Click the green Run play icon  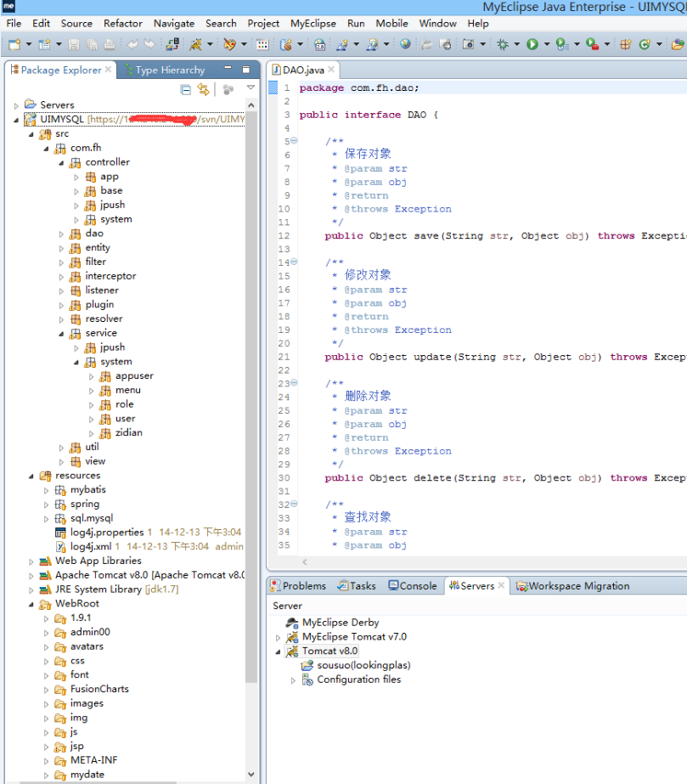pyautogui.click(x=532, y=44)
